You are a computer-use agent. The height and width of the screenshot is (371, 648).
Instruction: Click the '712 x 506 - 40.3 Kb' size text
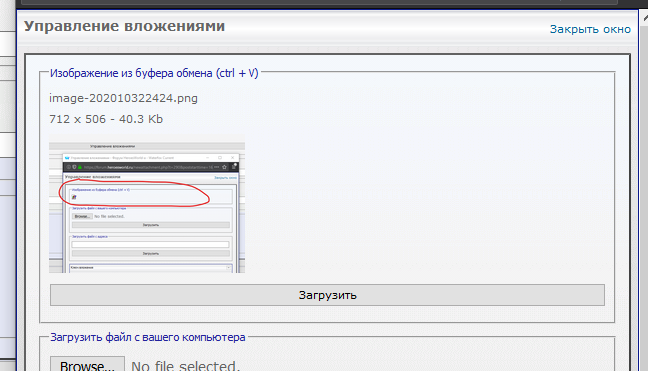(106, 119)
